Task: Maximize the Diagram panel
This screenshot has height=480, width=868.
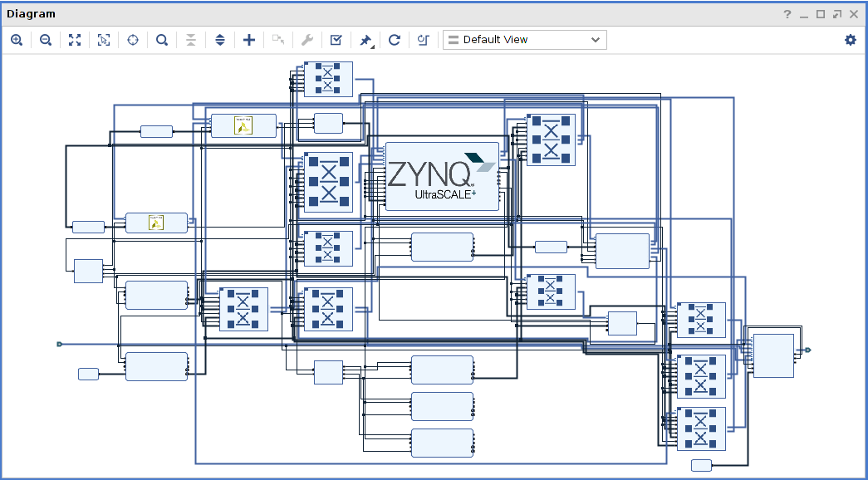Action: [x=821, y=14]
